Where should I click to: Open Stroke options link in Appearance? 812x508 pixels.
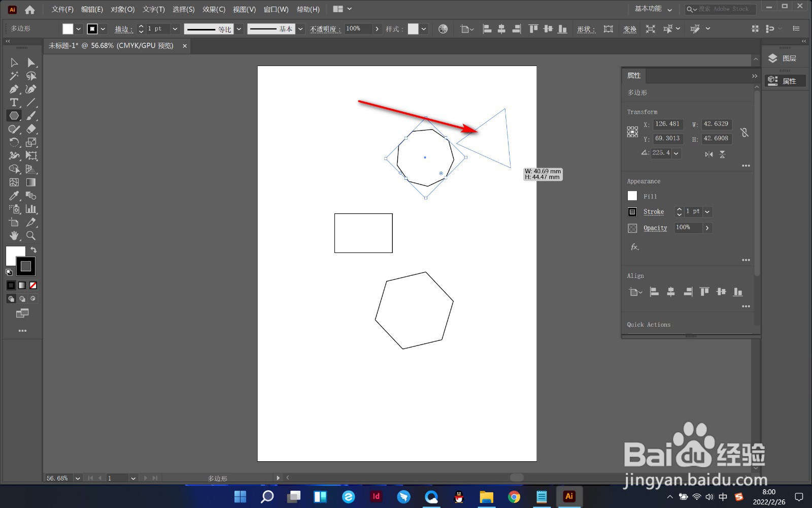tap(654, 212)
